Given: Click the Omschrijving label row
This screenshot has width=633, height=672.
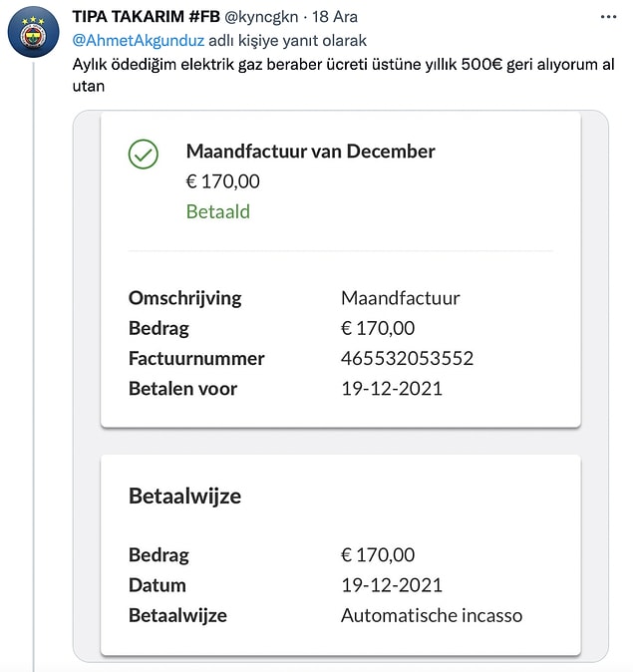Looking at the screenshot, I should pyautogui.click(x=341, y=298).
